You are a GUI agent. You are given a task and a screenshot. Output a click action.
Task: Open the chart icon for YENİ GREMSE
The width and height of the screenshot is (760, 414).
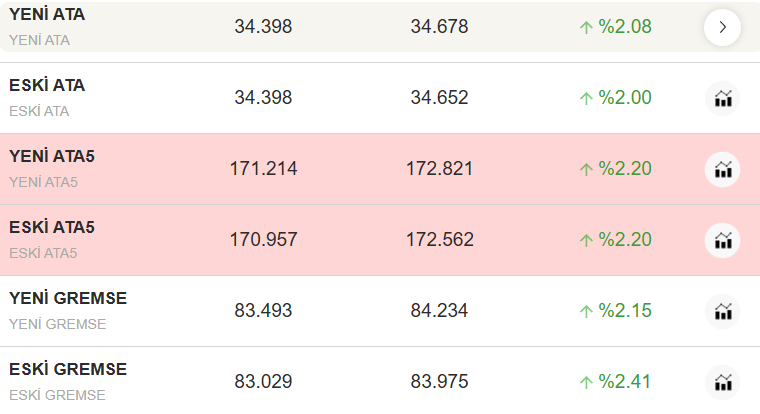[722, 311]
